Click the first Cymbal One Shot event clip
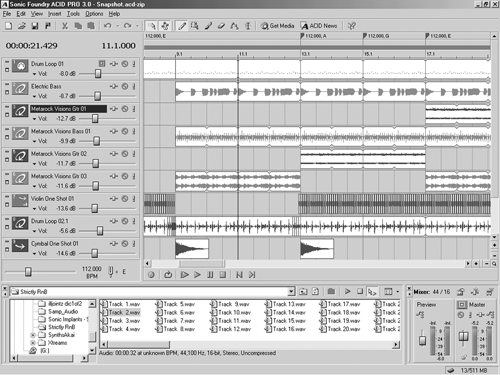Image resolution: width=500 pixels, height=375 pixels. click(x=192, y=249)
